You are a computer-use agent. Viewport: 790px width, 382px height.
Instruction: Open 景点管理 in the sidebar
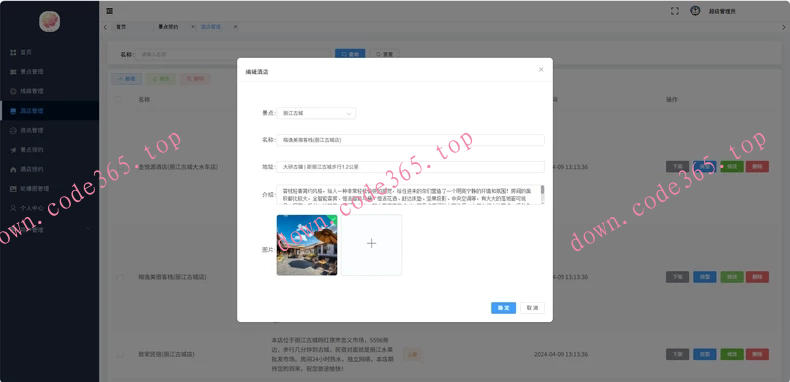[x=49, y=72]
